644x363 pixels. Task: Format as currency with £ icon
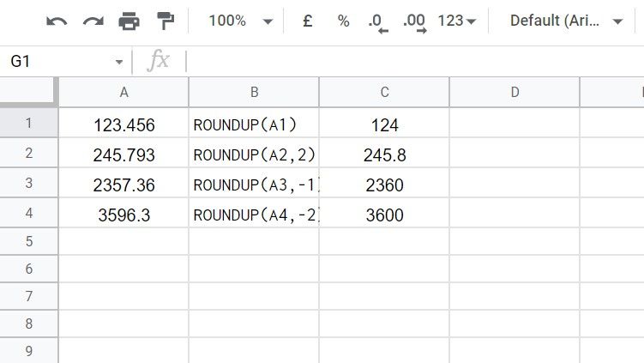point(307,21)
